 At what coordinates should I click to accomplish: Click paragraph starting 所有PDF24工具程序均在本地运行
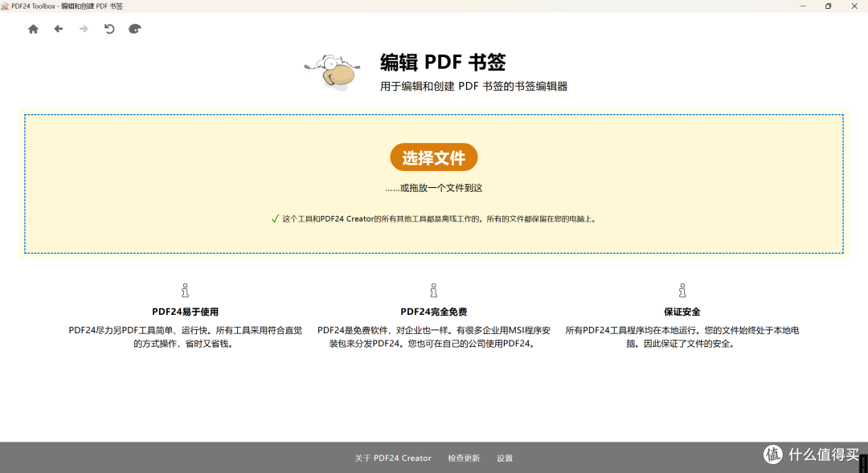[x=682, y=337]
